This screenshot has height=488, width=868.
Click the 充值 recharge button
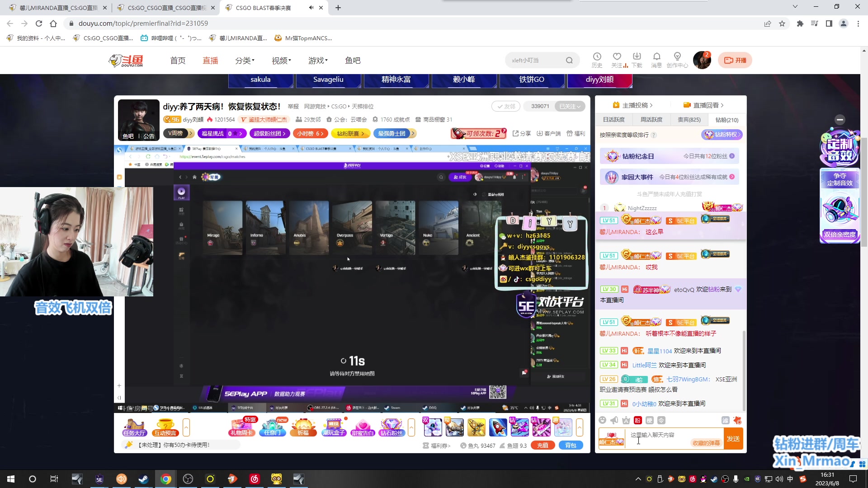543,446
